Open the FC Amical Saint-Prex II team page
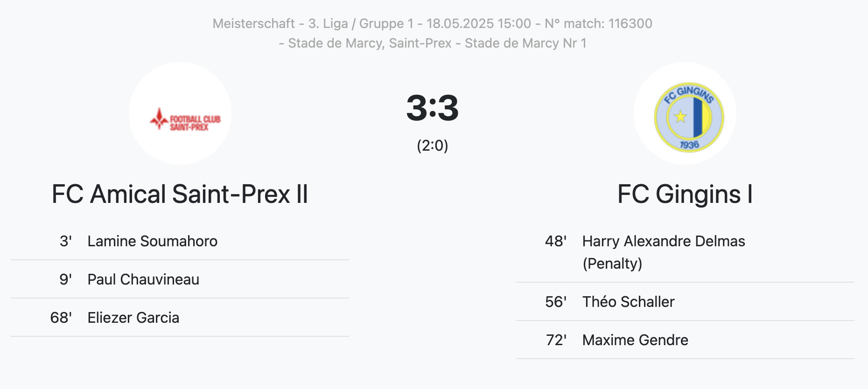 click(x=180, y=194)
